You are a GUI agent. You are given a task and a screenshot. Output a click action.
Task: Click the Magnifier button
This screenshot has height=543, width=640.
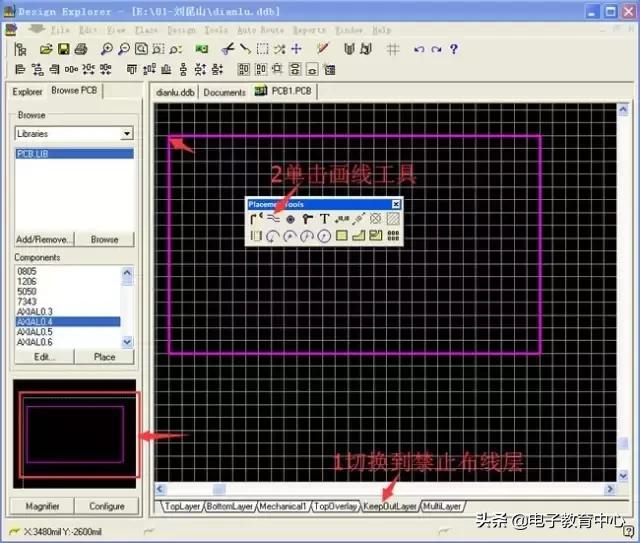[43, 506]
